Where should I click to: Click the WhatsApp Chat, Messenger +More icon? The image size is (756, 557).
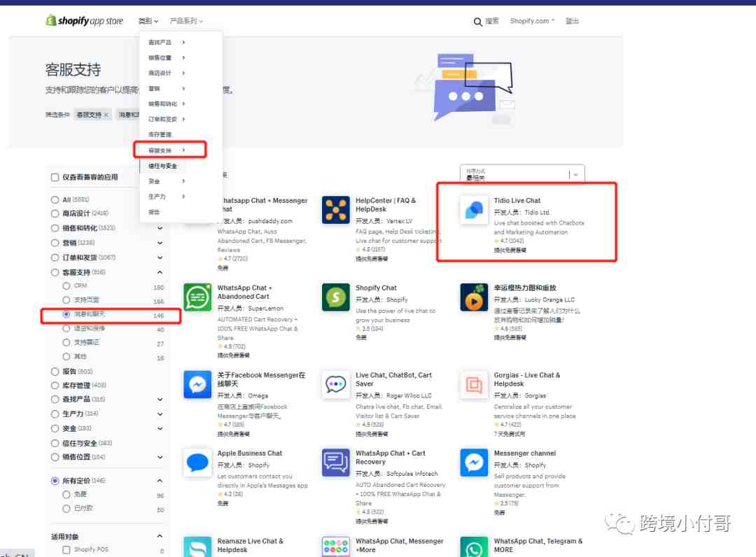click(x=336, y=547)
